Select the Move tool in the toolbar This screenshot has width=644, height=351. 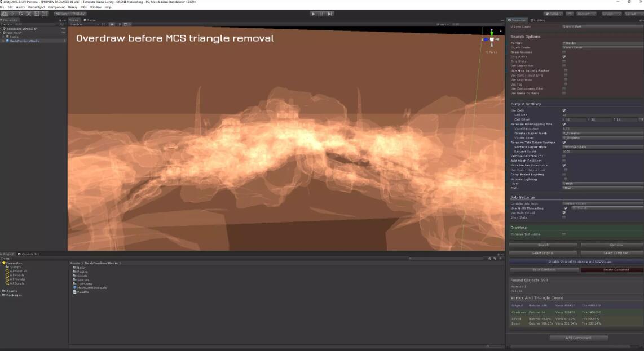12,14
